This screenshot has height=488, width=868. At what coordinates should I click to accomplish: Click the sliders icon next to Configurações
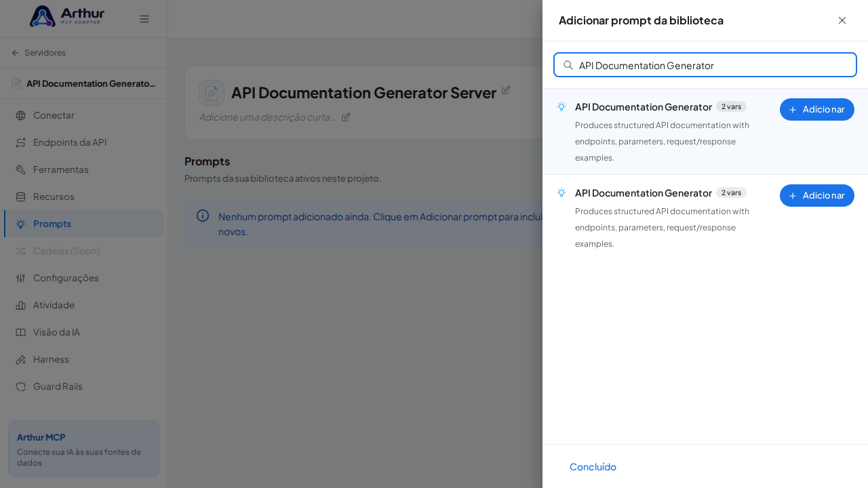click(x=20, y=278)
